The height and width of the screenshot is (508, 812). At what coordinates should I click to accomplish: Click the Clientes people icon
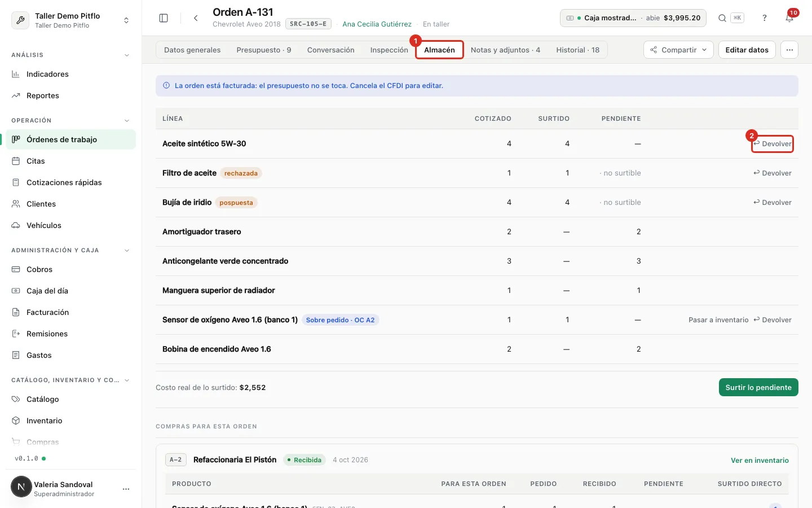click(x=16, y=204)
